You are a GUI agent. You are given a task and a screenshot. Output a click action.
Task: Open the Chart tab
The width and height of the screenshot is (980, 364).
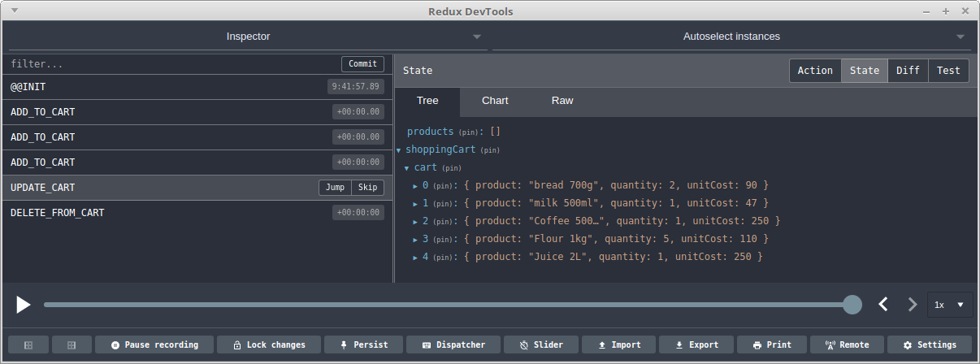(x=495, y=101)
